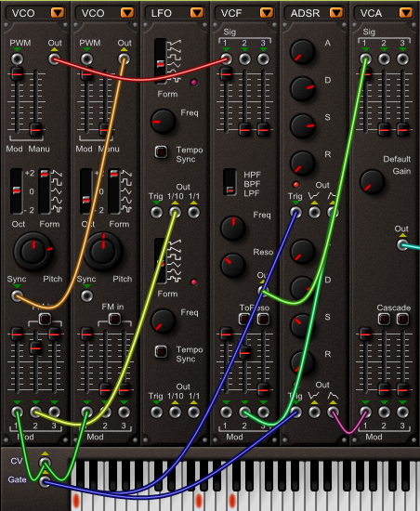This screenshot has height=511, width=420.
Task: Click the keyboard Gate output jack
Action: click(x=45, y=481)
